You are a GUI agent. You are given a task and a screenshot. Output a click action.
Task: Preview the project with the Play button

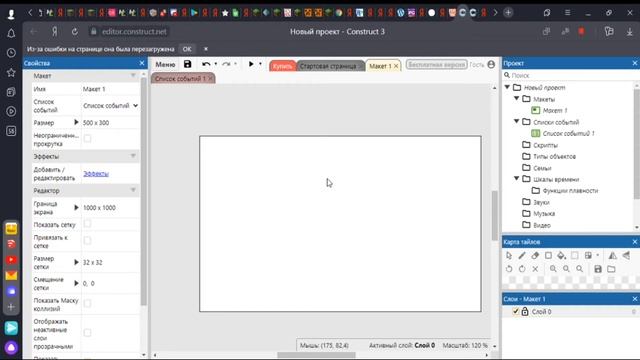(251, 64)
